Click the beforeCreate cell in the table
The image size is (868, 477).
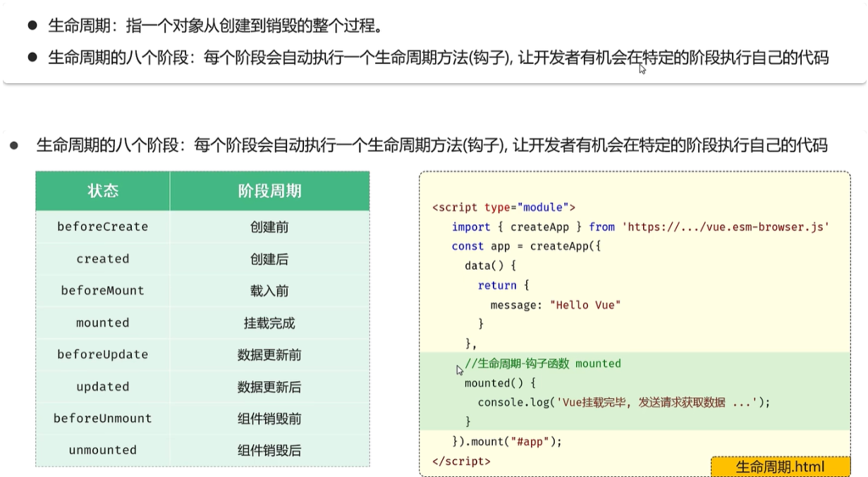click(103, 227)
